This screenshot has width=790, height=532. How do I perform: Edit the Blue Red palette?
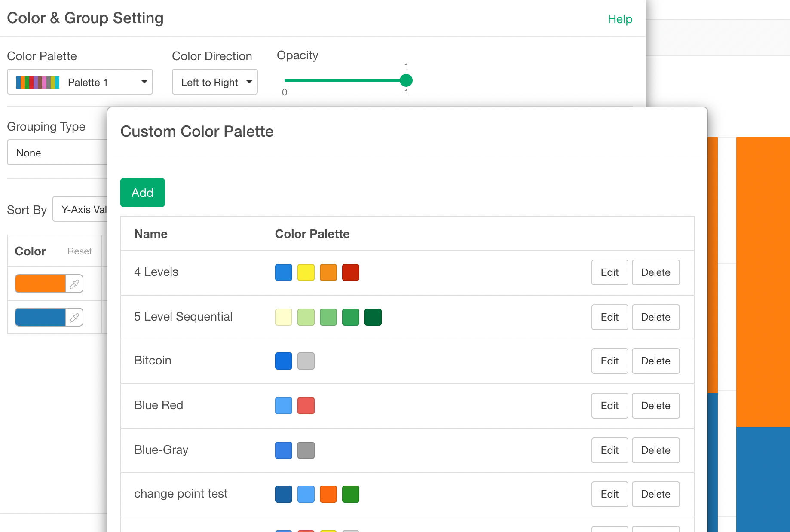tap(609, 406)
